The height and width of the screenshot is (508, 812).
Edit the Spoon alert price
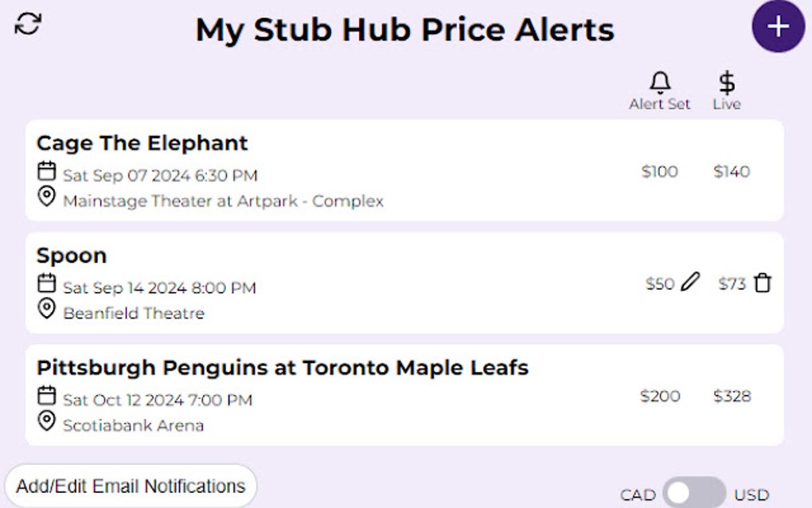(x=690, y=283)
